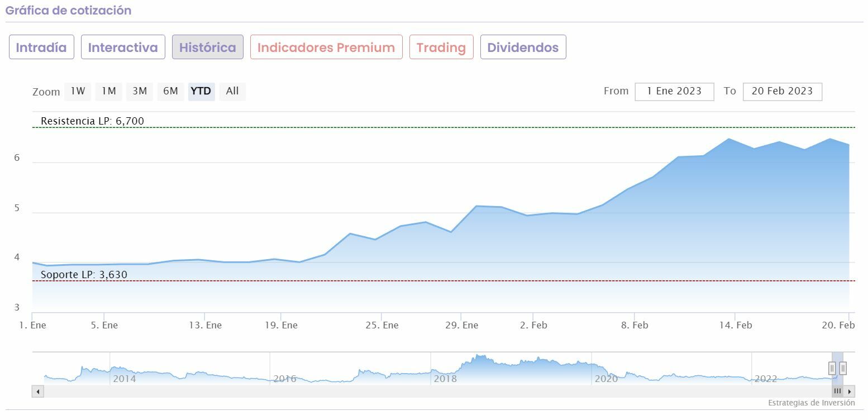
Task: Set zoom range to 1W
Action: pyautogui.click(x=78, y=91)
